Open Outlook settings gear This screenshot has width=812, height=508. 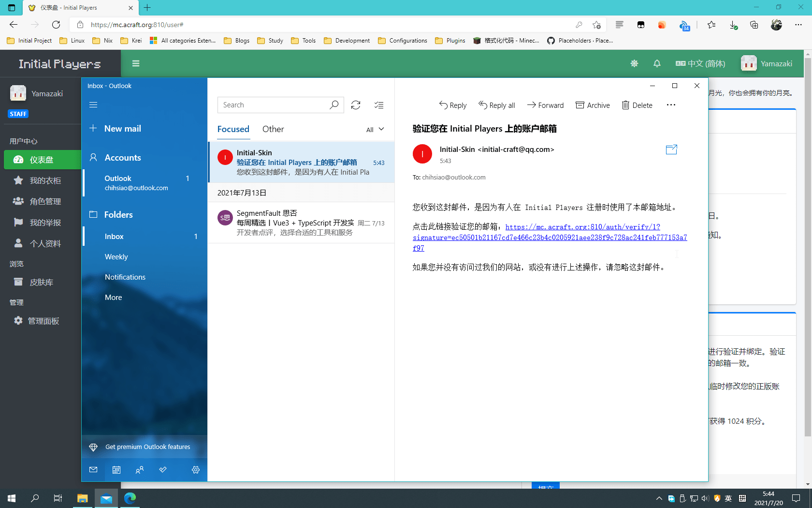pyautogui.click(x=195, y=470)
